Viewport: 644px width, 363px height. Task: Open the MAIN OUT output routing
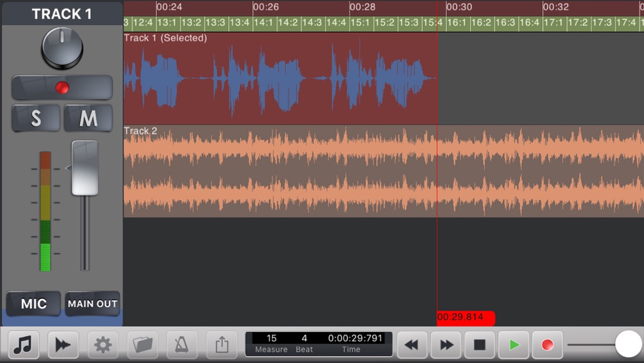pyautogui.click(x=92, y=304)
